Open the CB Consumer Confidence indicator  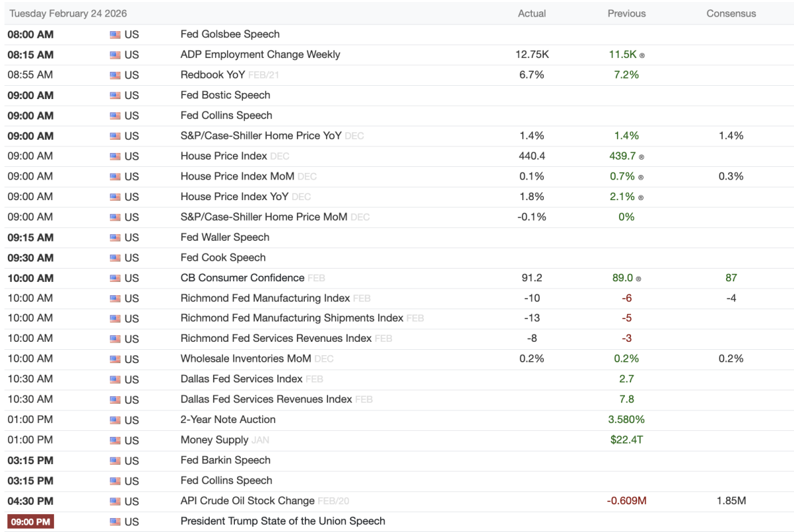click(242, 278)
